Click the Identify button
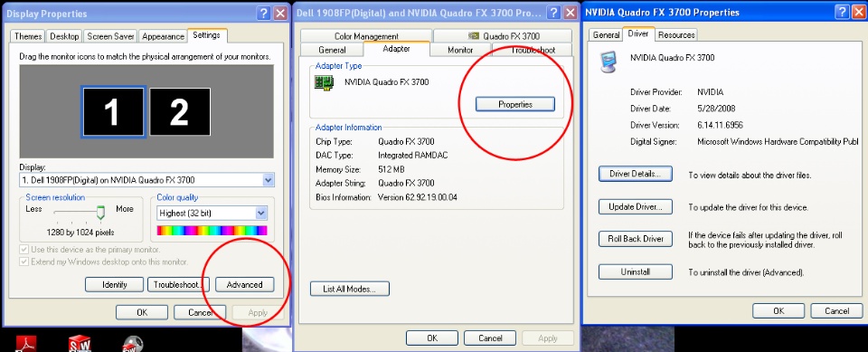This screenshot has width=868, height=352. tap(115, 284)
